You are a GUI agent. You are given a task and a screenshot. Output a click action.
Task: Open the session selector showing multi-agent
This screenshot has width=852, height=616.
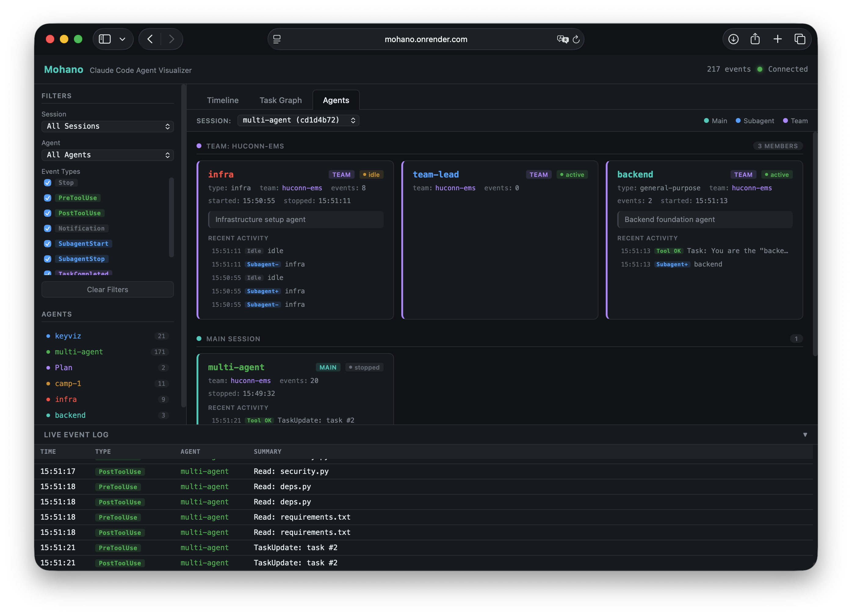click(x=298, y=120)
